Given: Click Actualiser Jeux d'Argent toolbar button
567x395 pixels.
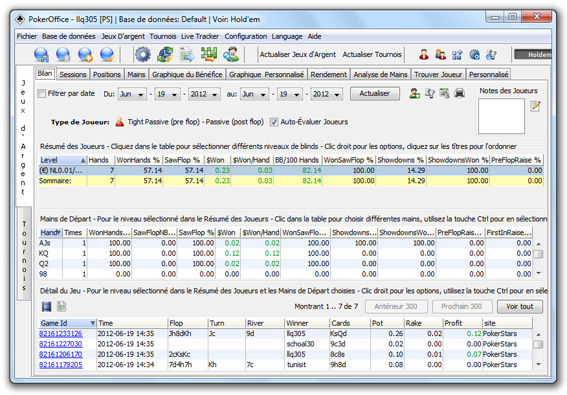Looking at the screenshot, I should pyautogui.click(x=298, y=55).
